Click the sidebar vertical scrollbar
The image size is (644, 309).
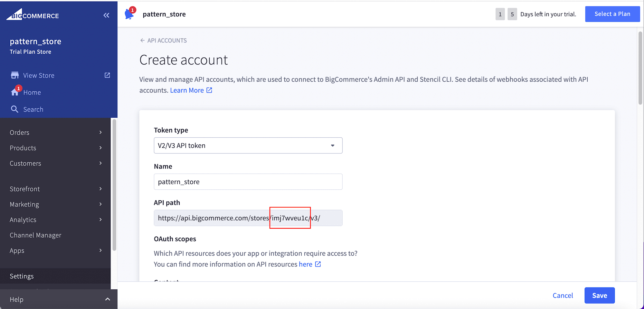point(114,185)
